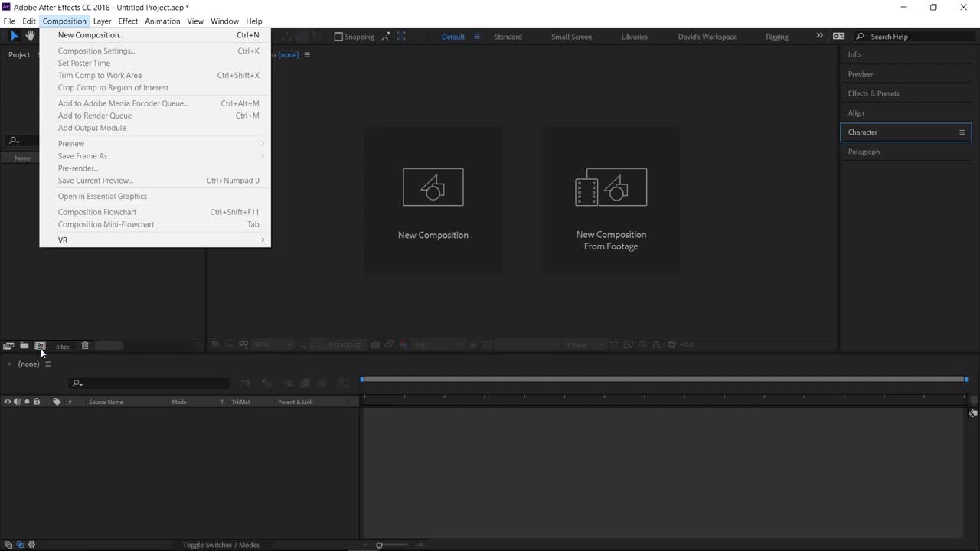Click the snap bounding-box icon beside Snapping
Image resolution: width=980 pixels, height=551 pixels.
[x=401, y=37]
